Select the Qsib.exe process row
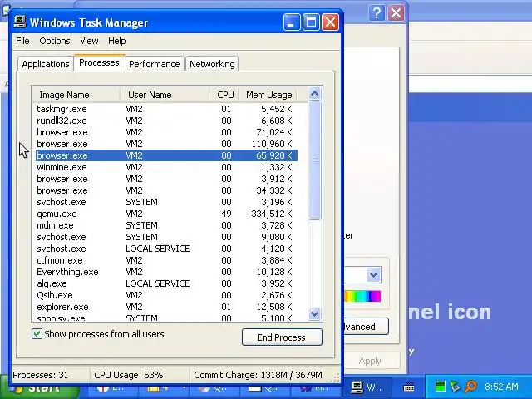532x399 pixels. [166, 295]
